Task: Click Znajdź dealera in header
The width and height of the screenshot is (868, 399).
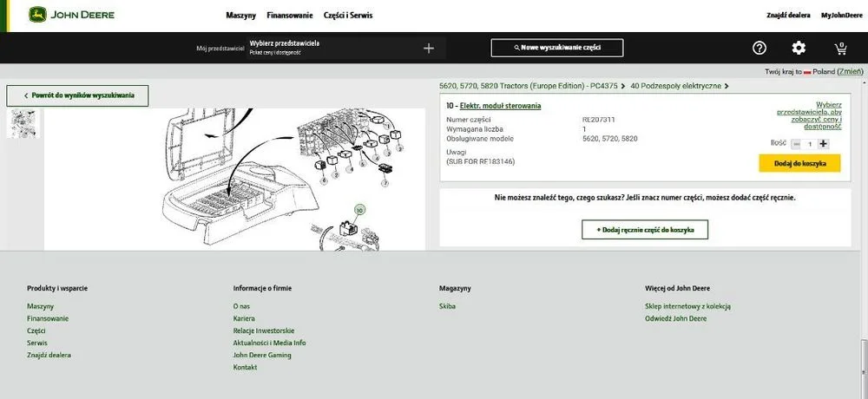Action: [788, 16]
